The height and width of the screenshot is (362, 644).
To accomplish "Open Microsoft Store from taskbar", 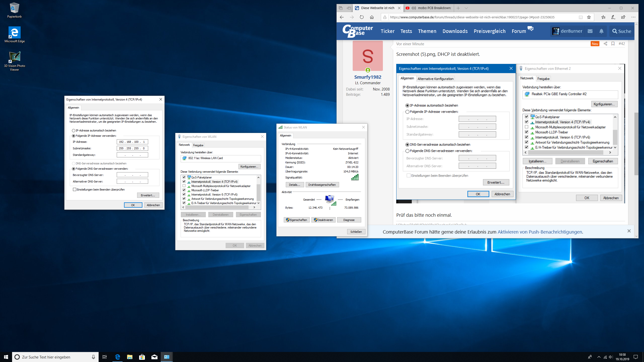I will pyautogui.click(x=142, y=357).
